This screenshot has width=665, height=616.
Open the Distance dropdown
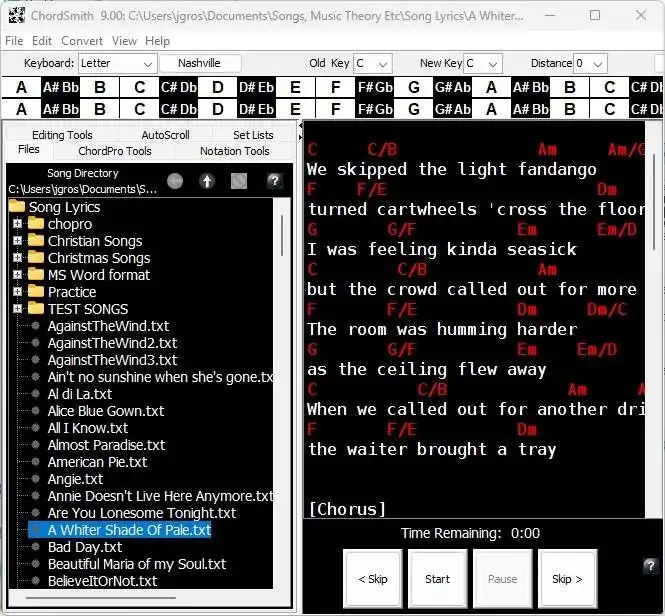coord(590,64)
